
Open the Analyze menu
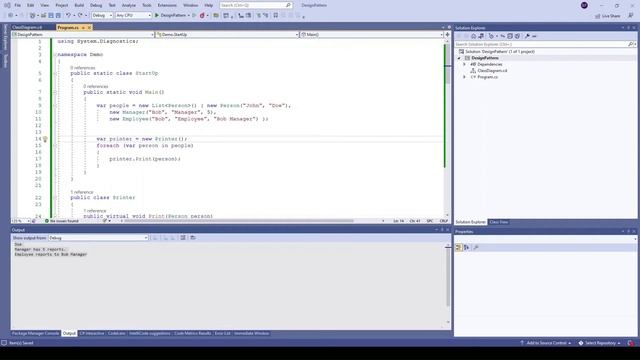pyautogui.click(x=129, y=5)
